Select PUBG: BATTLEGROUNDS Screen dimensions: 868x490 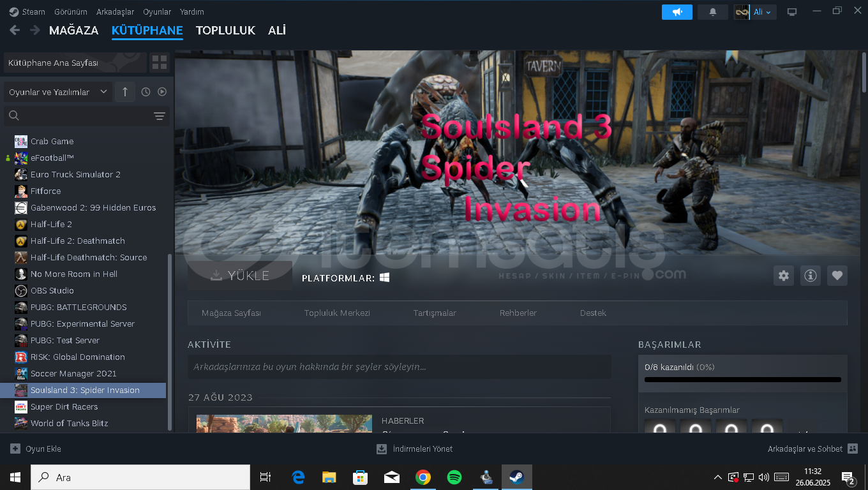point(79,307)
